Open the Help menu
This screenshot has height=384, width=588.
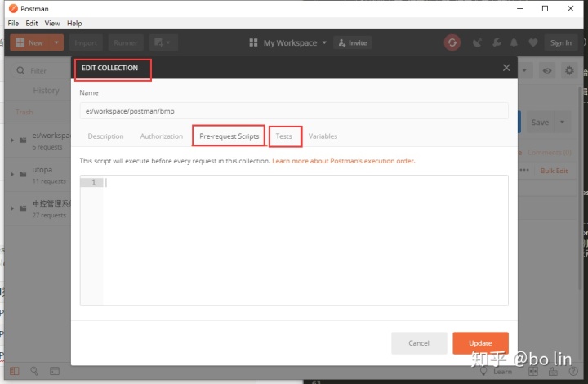[74, 23]
